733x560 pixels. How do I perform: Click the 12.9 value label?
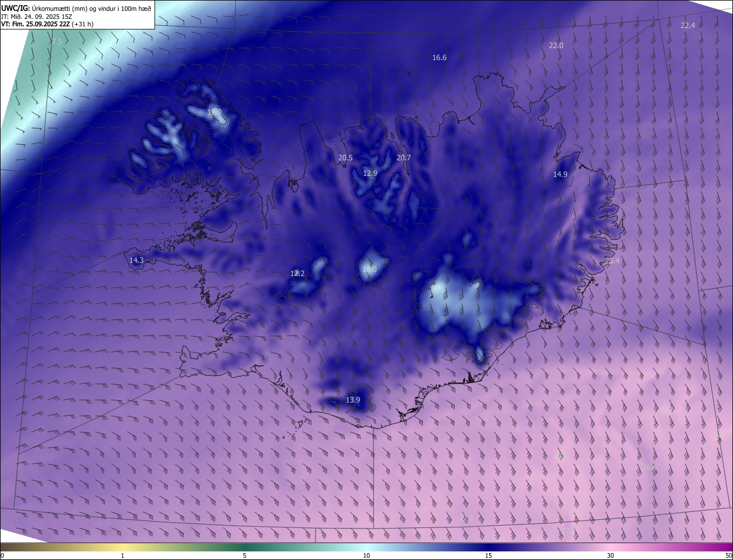[x=371, y=173]
